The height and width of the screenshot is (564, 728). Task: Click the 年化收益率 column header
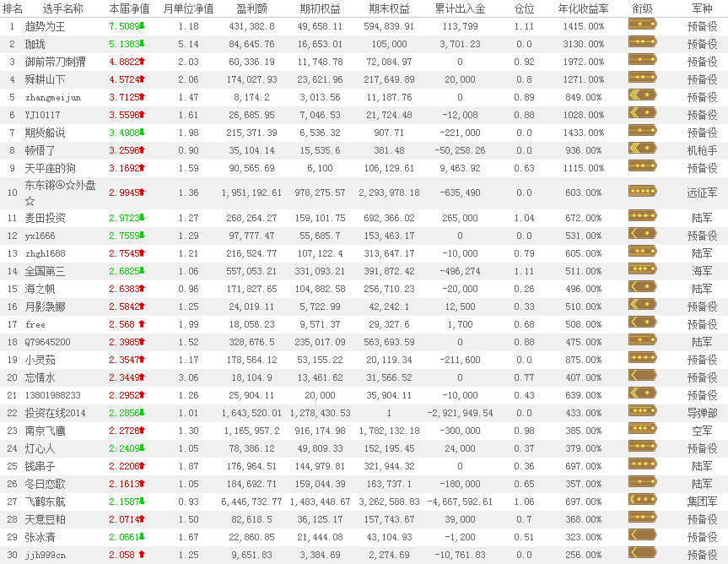coord(583,8)
